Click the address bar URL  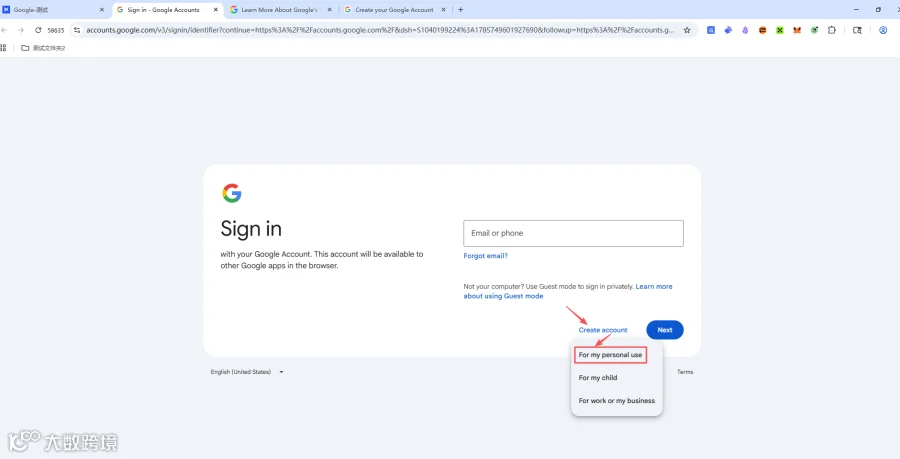(380, 30)
